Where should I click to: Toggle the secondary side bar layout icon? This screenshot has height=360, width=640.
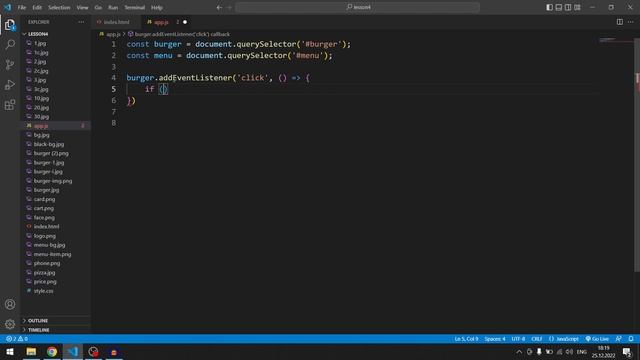click(568, 7)
